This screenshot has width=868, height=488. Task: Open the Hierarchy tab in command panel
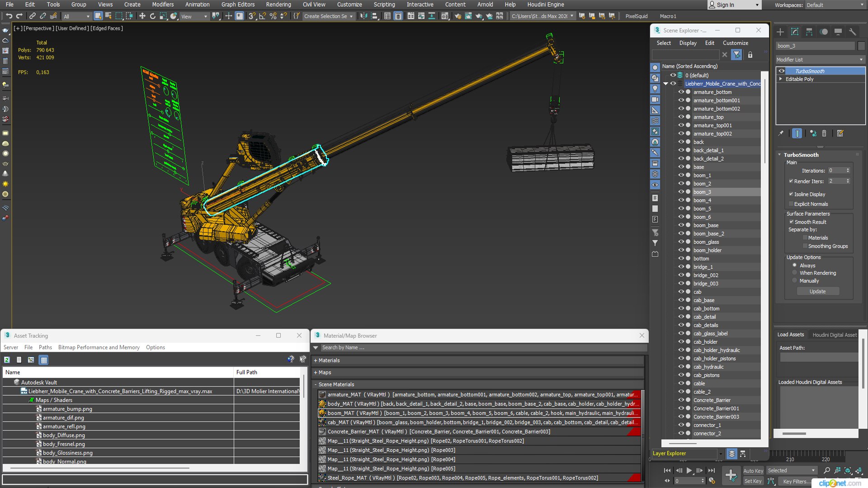click(809, 32)
